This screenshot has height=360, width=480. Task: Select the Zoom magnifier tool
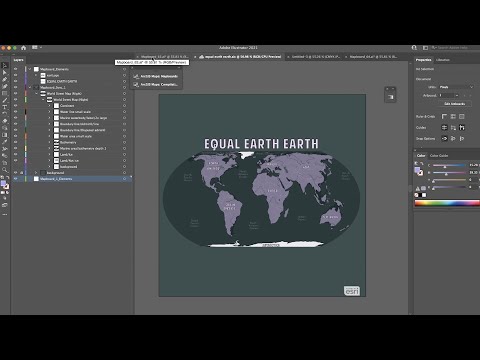5,170
